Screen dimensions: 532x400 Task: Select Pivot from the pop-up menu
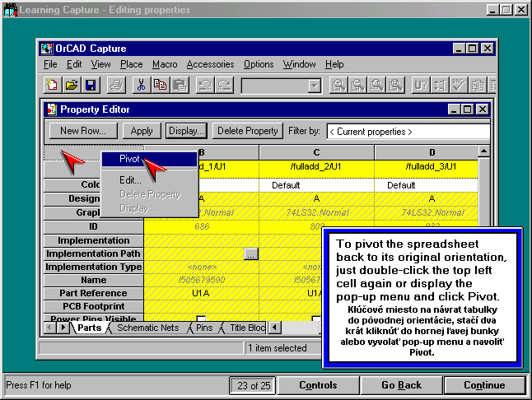point(130,160)
